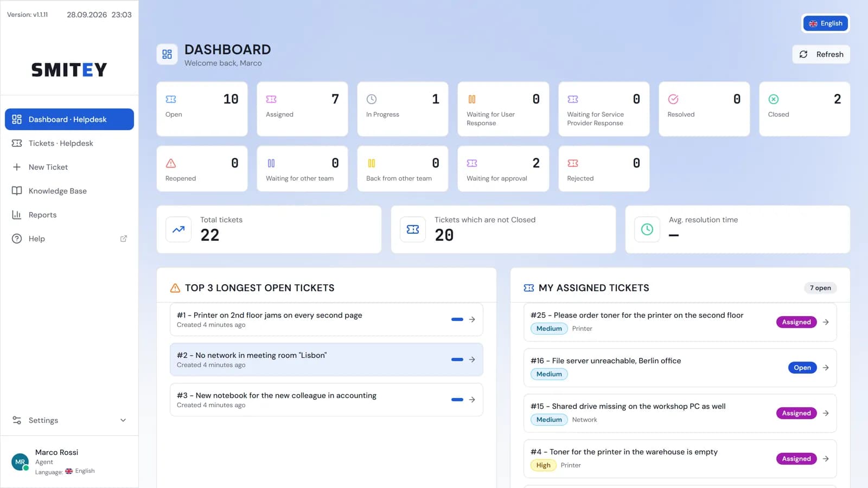Open ticket #16 File server unreachable, Berlin office
The height and width of the screenshot is (488, 868).
tap(680, 368)
